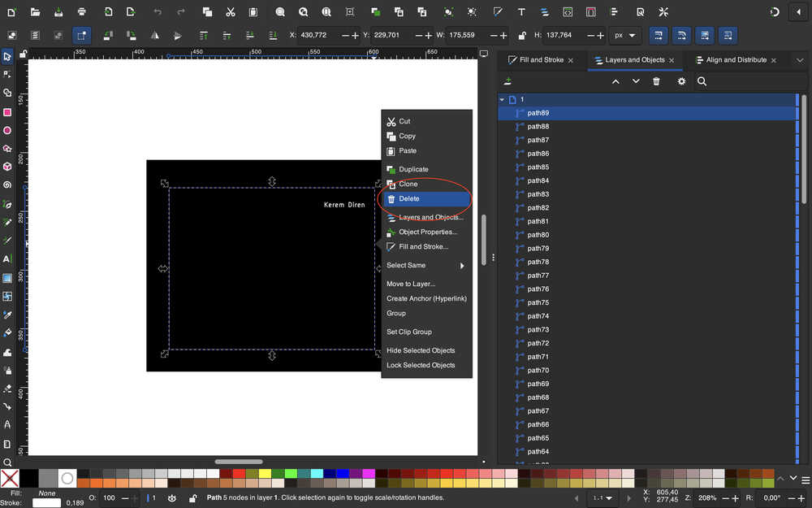The height and width of the screenshot is (508, 812).
Task: Create a new document with the toolbar icon
Action: pos(11,12)
